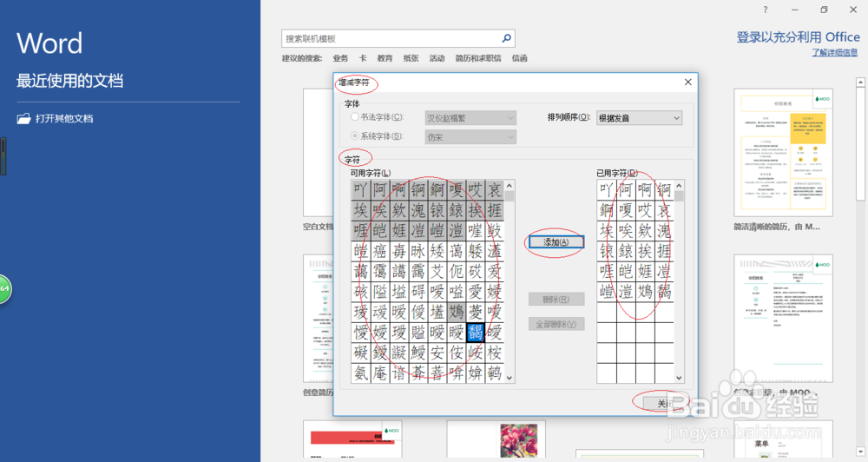Select character 哀 in 已用字符 list

(x=664, y=210)
